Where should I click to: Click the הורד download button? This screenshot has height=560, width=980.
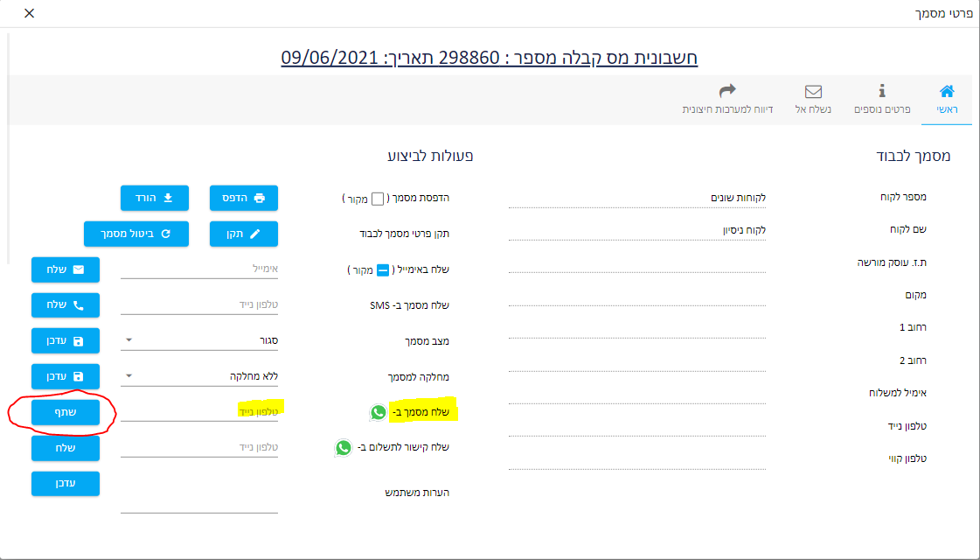[155, 198]
